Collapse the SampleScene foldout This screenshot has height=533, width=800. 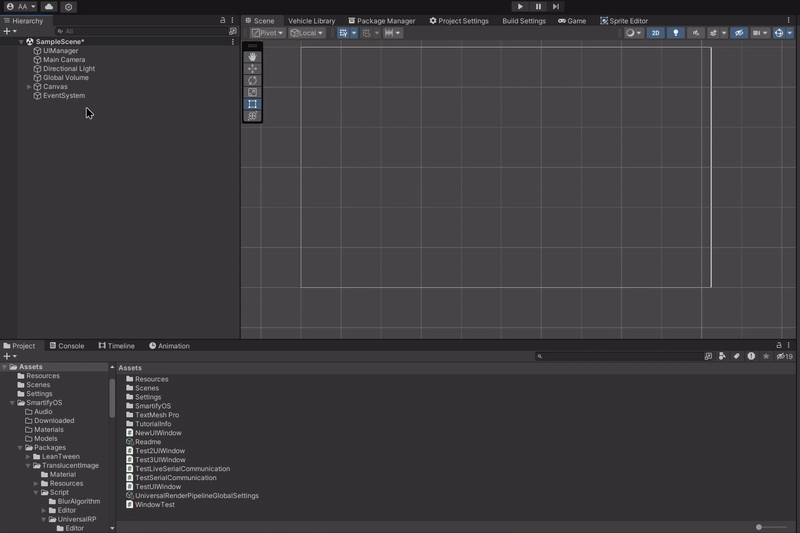click(x=21, y=42)
